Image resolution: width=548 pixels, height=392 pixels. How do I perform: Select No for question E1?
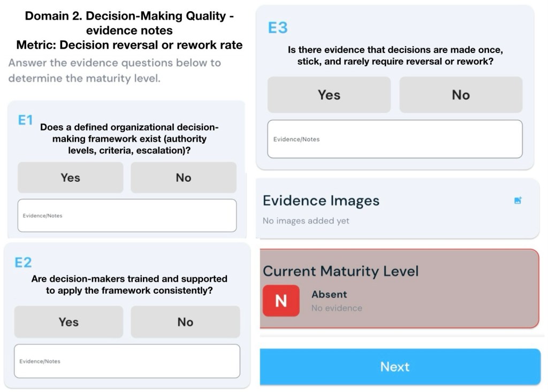(x=183, y=178)
